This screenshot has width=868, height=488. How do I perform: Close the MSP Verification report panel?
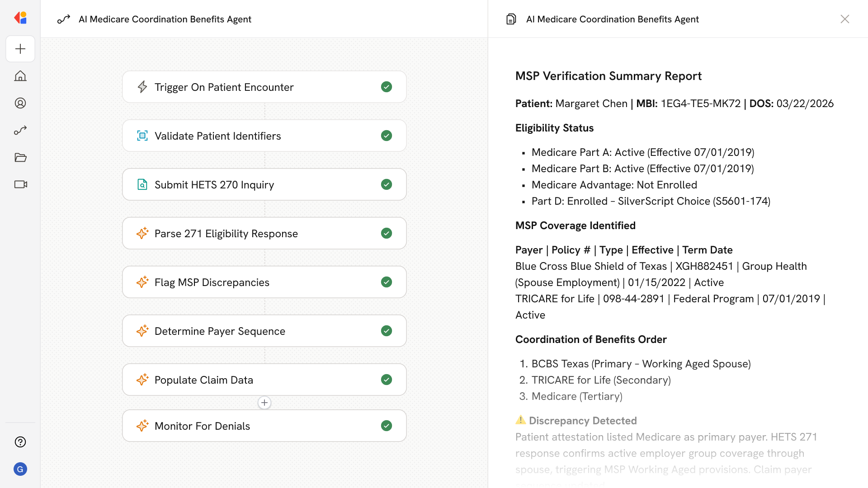click(x=844, y=19)
